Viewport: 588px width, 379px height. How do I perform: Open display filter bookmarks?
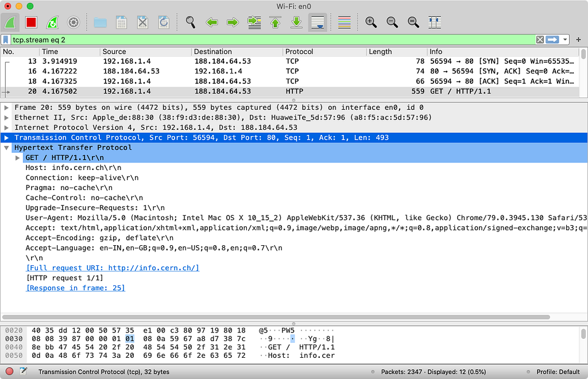(x=6, y=40)
